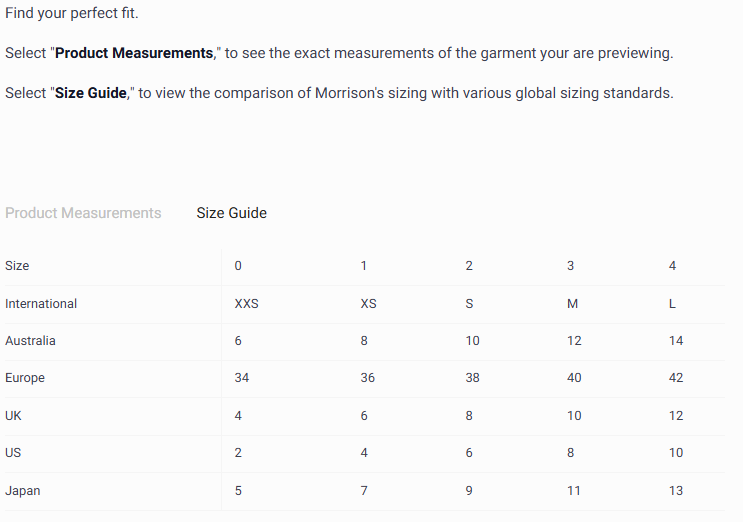Screen dimensions: 743x522
Task: Click the UK row label
Action: (14, 416)
